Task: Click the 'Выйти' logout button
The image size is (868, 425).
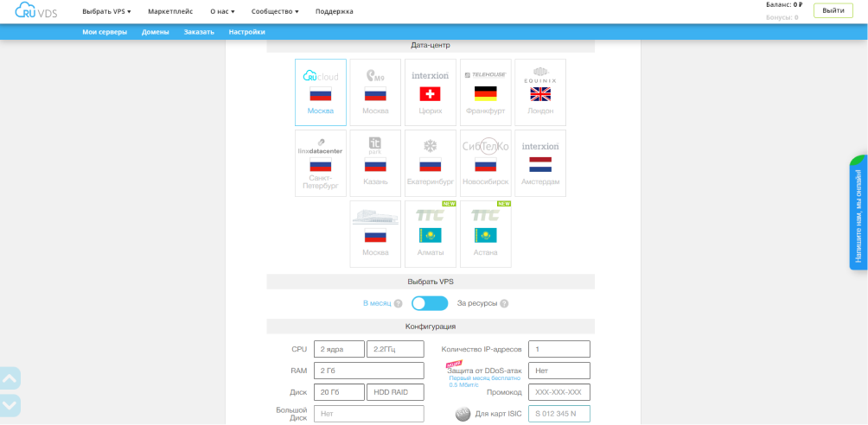Action: click(833, 10)
